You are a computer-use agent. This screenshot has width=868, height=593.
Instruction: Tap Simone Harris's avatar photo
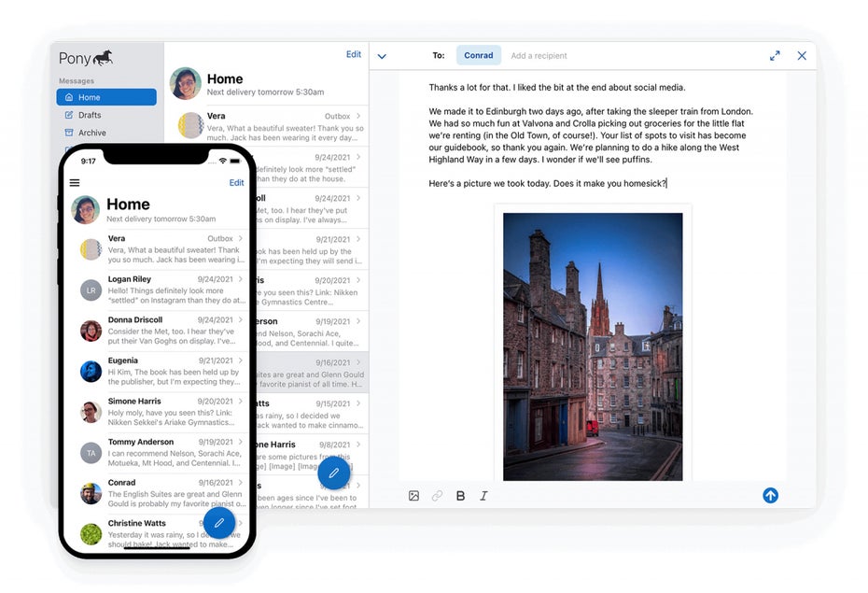tap(91, 412)
